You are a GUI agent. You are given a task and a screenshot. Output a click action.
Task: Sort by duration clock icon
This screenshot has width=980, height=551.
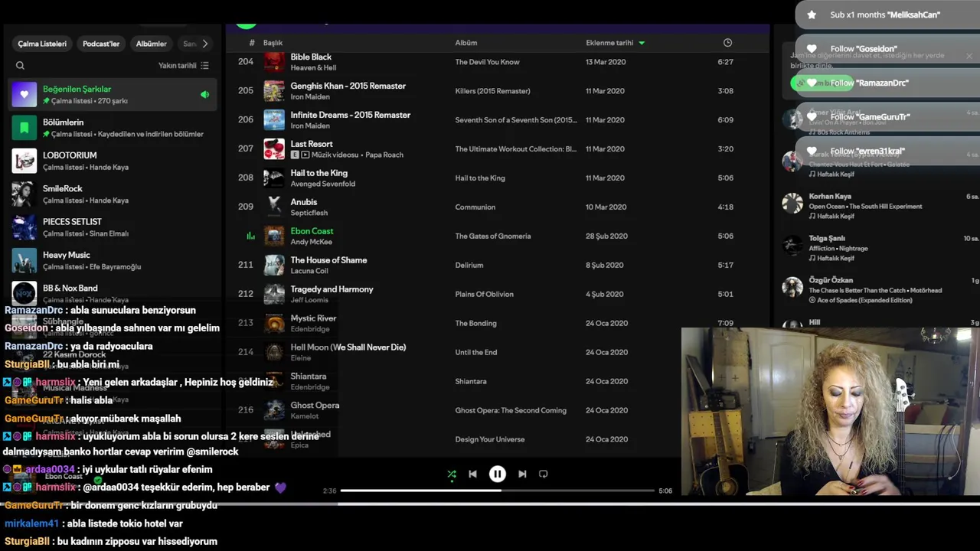pyautogui.click(x=727, y=43)
